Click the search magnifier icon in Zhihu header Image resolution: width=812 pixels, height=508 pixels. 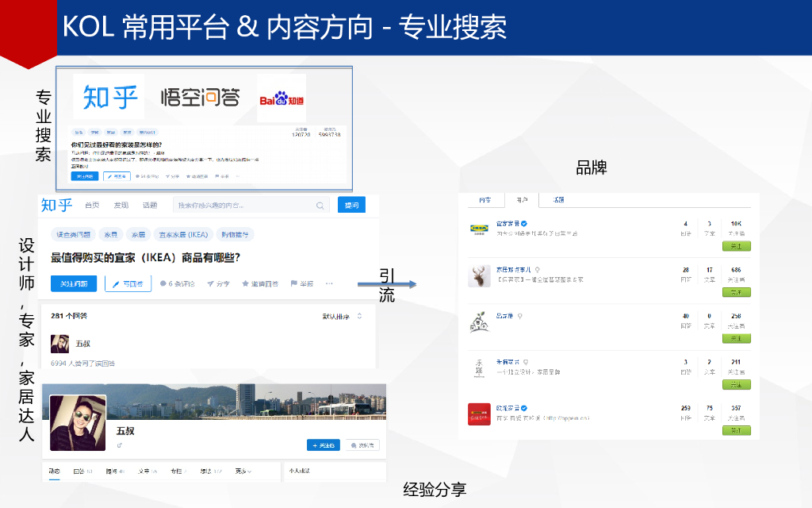[x=320, y=205]
